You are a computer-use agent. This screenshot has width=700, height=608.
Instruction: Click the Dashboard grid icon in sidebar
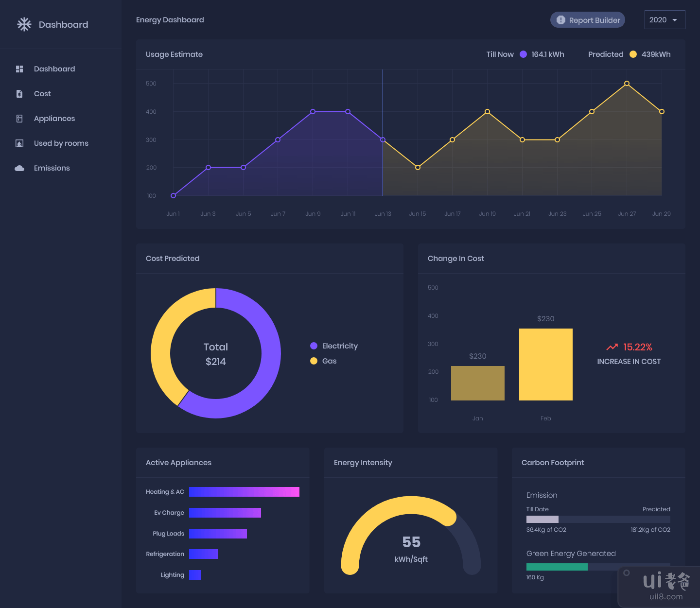19,69
